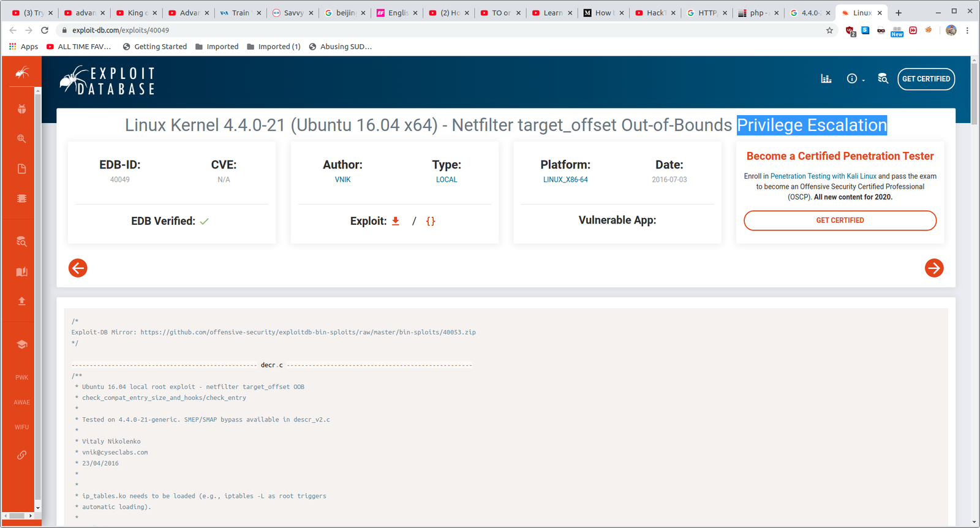Screen dimensions: 980x528
Task: Click the highlighted 'Privilege Escalation' title text
Action: [x=812, y=125]
